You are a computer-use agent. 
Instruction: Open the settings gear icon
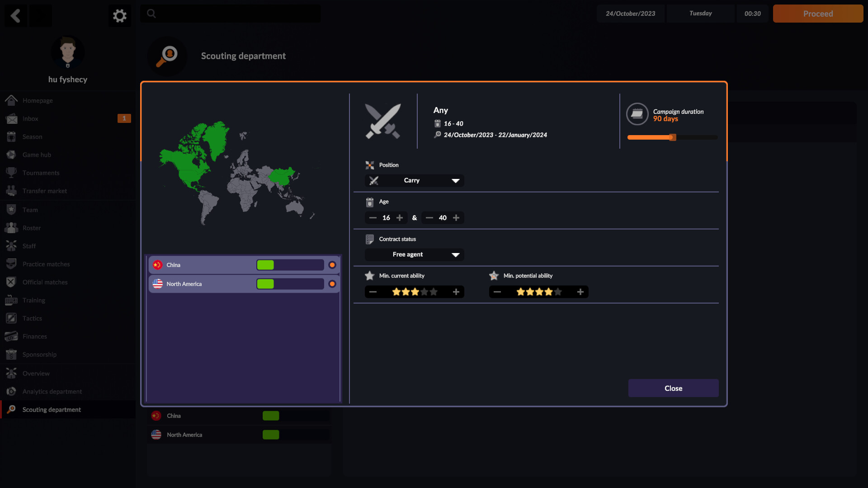click(119, 15)
